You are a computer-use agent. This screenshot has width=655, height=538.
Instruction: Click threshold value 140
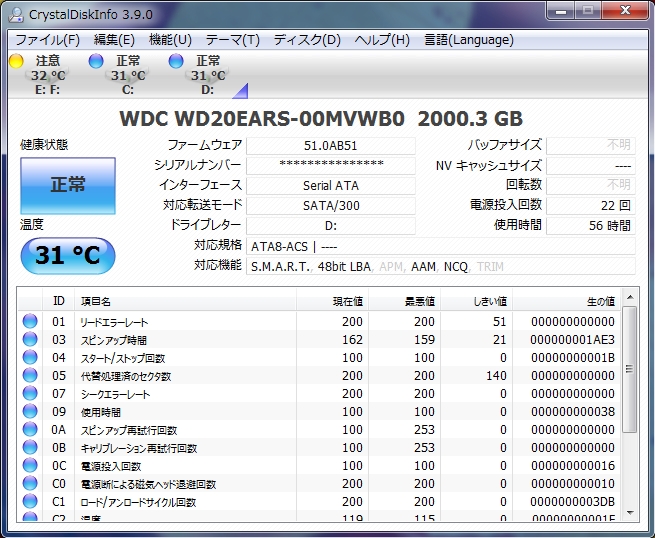[x=496, y=376]
